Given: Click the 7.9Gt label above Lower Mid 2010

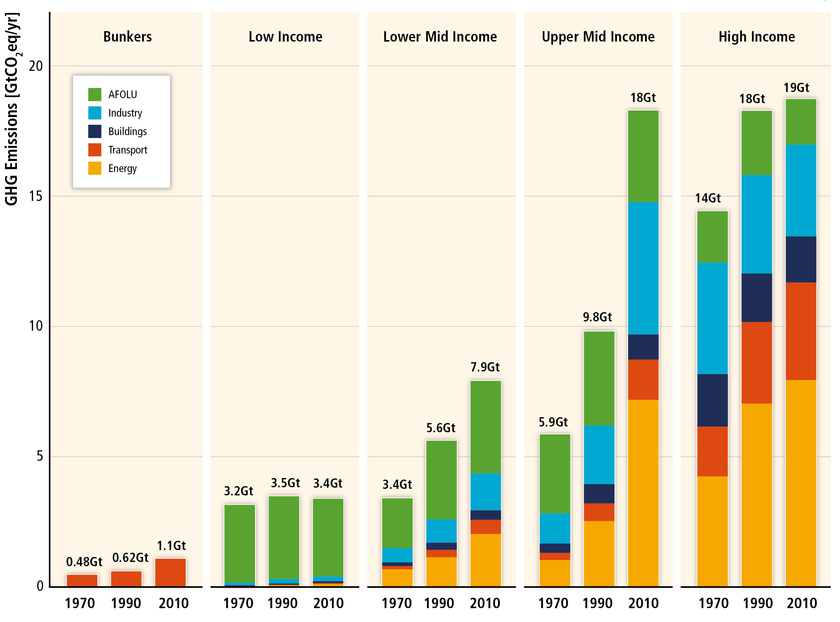Looking at the screenshot, I should point(485,367).
